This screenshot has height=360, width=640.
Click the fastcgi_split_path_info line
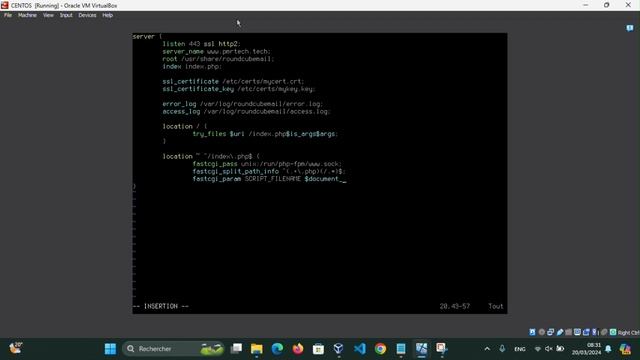point(269,171)
